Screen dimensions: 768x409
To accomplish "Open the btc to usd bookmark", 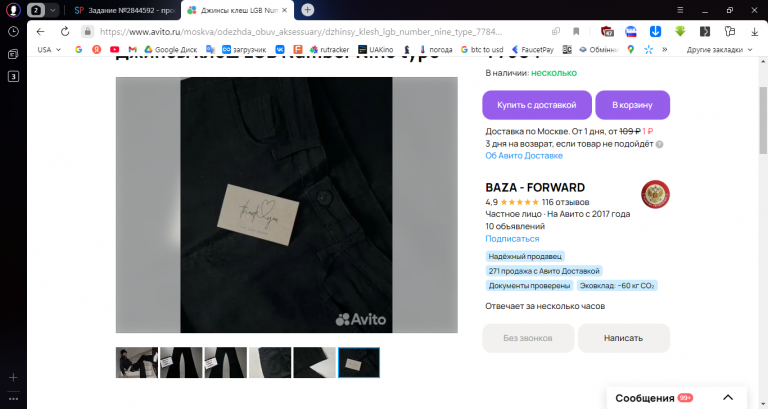I will pos(482,49).
